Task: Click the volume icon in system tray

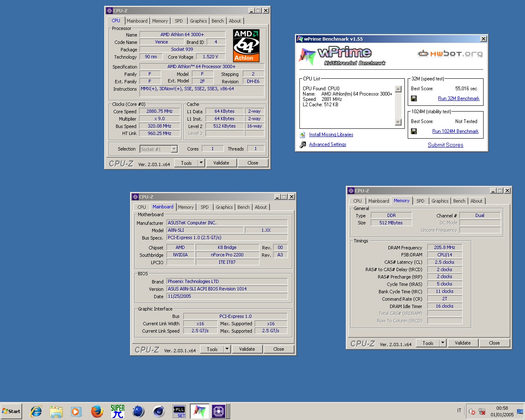Action: (472, 411)
